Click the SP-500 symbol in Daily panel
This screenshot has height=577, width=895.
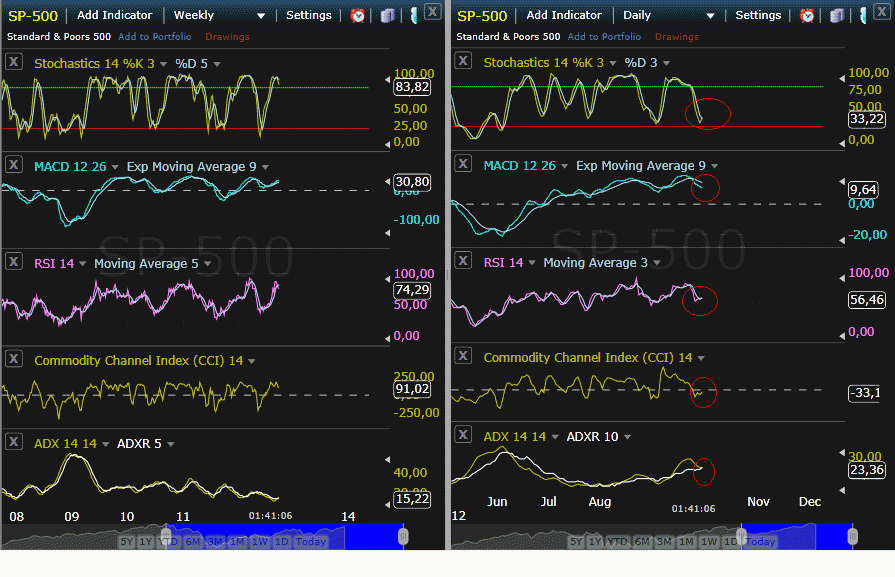[482, 16]
